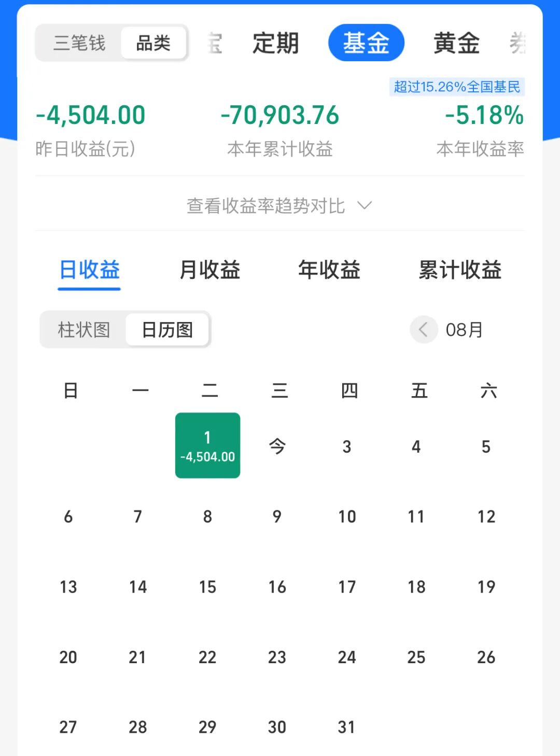Image resolution: width=560 pixels, height=756 pixels.
Task: Select calendar day 22
Action: click(207, 657)
